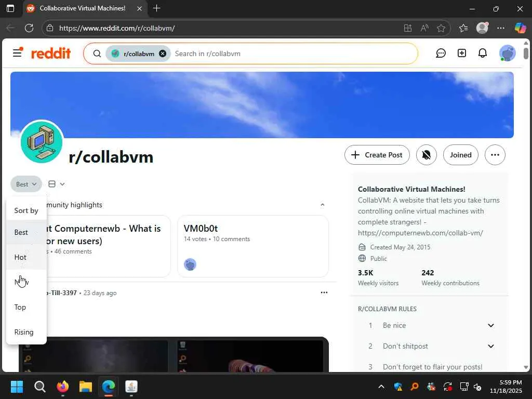
Task: Open the card view layout dropdown
Action: (56, 184)
